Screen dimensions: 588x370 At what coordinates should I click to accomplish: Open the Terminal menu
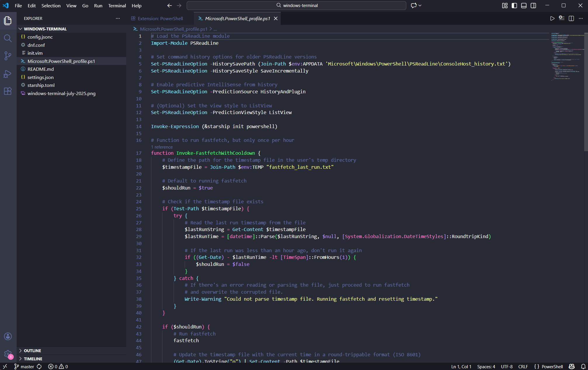tap(117, 6)
